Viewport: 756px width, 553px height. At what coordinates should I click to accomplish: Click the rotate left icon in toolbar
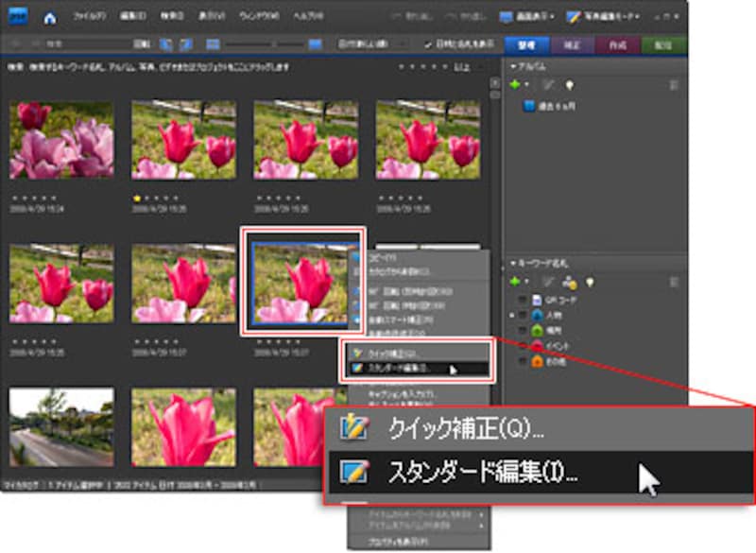166,44
